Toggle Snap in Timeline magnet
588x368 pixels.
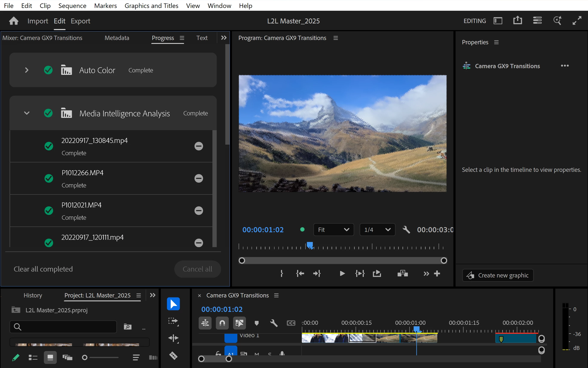[x=222, y=323]
